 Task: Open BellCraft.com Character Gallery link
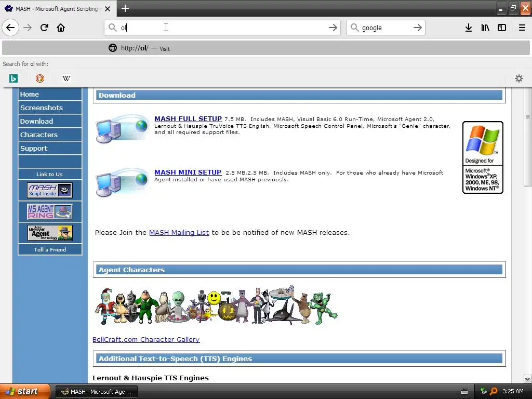click(x=146, y=339)
